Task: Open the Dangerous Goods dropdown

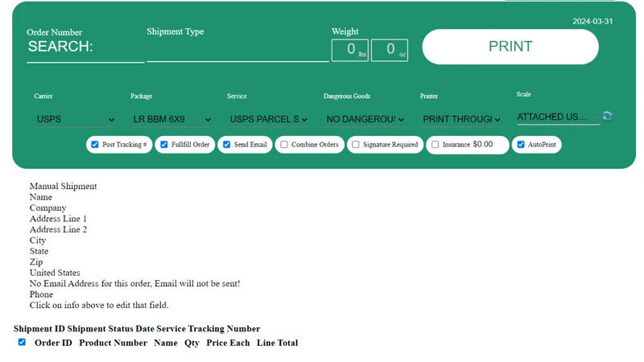Action: tap(365, 119)
